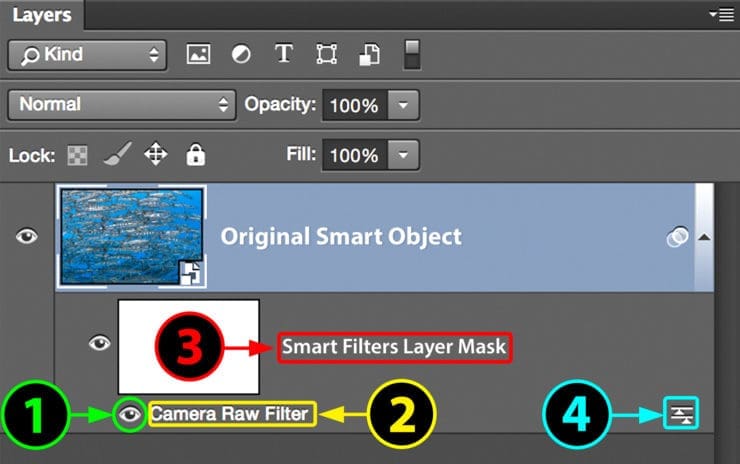740x464 pixels.
Task: Filter layers by pixel layer icon
Action: [198, 54]
